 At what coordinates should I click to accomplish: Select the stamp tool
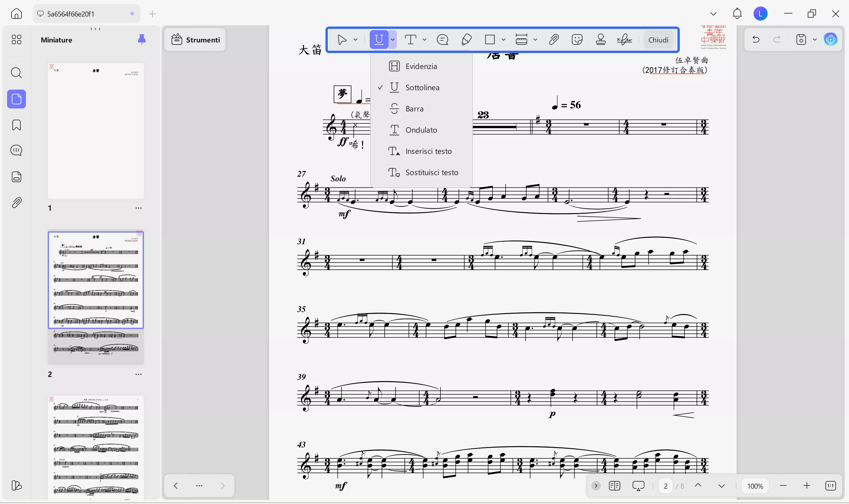coord(601,40)
